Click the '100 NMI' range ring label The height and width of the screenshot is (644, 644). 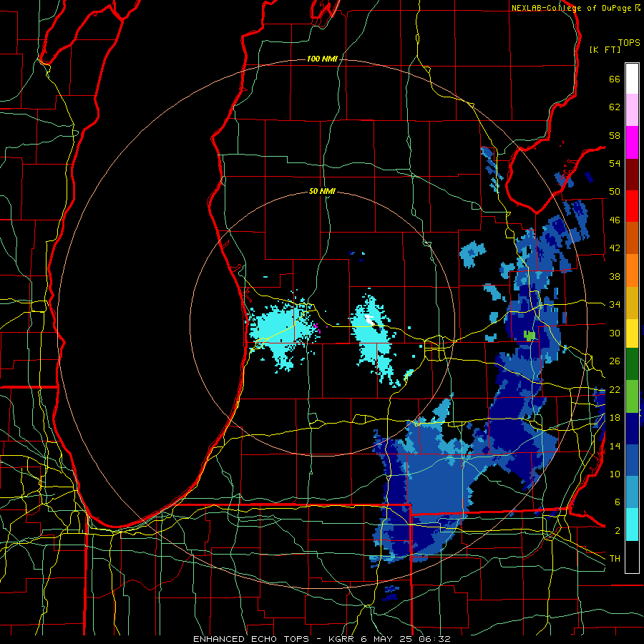point(322,59)
